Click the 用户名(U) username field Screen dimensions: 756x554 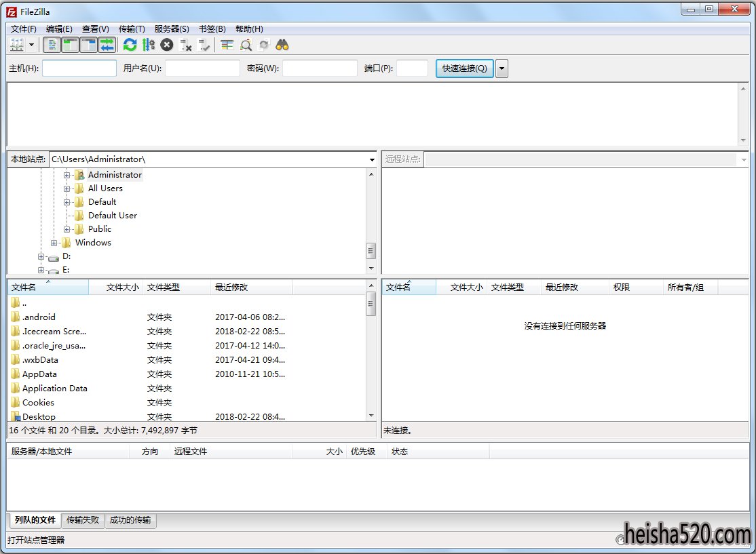[x=202, y=68]
